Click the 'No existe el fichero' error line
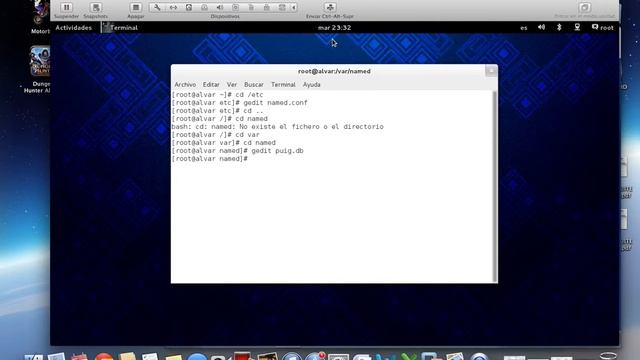The width and height of the screenshot is (640, 360). point(278,127)
